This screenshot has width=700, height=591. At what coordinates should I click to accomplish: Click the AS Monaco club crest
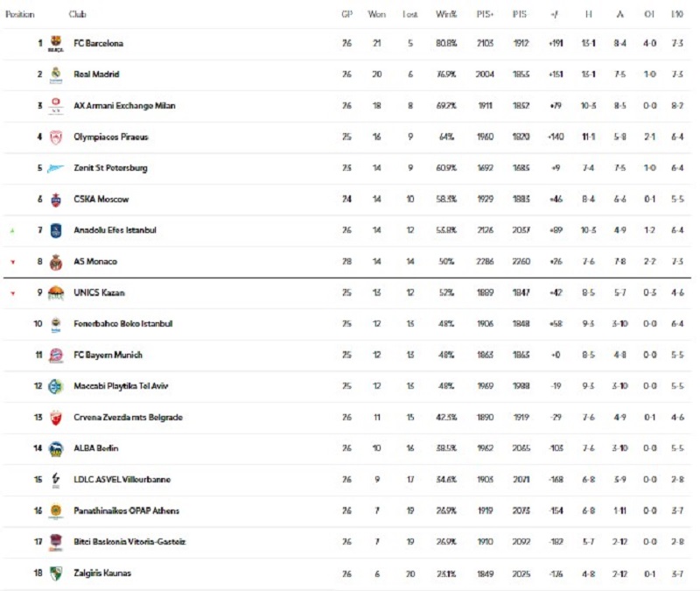pos(56,262)
